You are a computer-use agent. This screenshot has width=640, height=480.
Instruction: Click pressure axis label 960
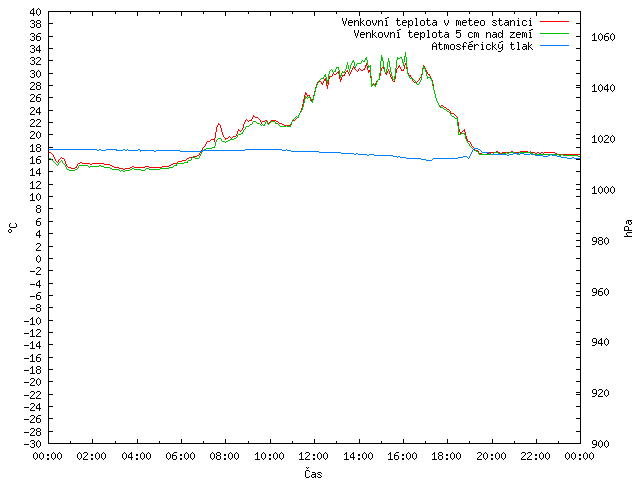[600, 292]
